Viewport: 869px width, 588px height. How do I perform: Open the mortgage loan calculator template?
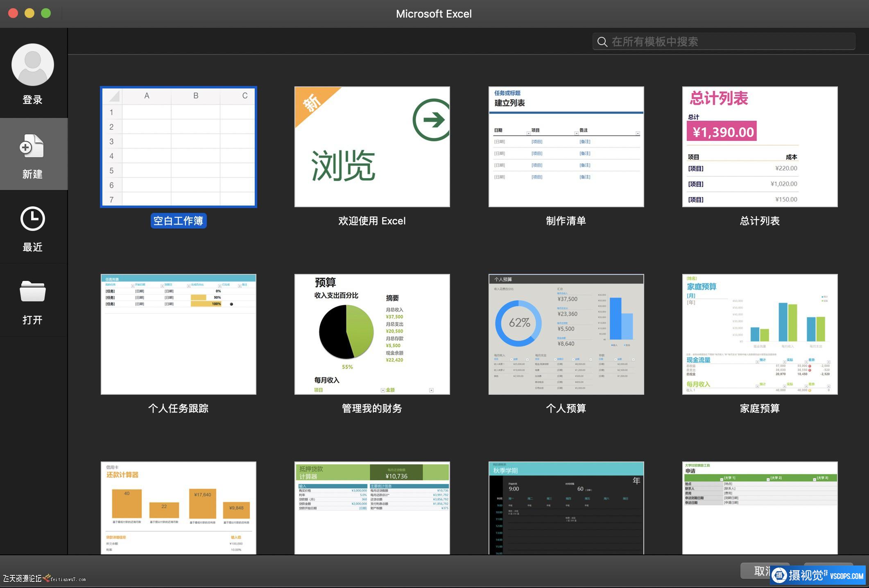pyautogui.click(x=372, y=508)
